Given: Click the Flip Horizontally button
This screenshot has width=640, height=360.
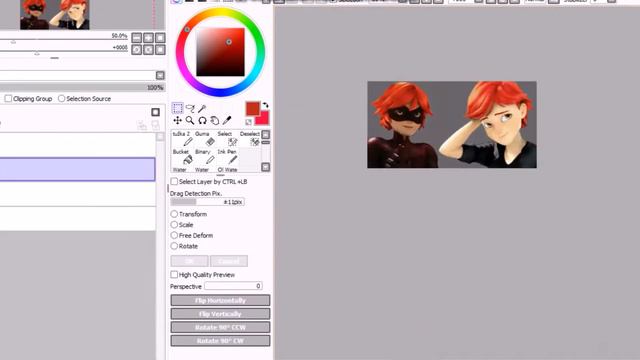Looking at the screenshot, I should click(x=220, y=300).
